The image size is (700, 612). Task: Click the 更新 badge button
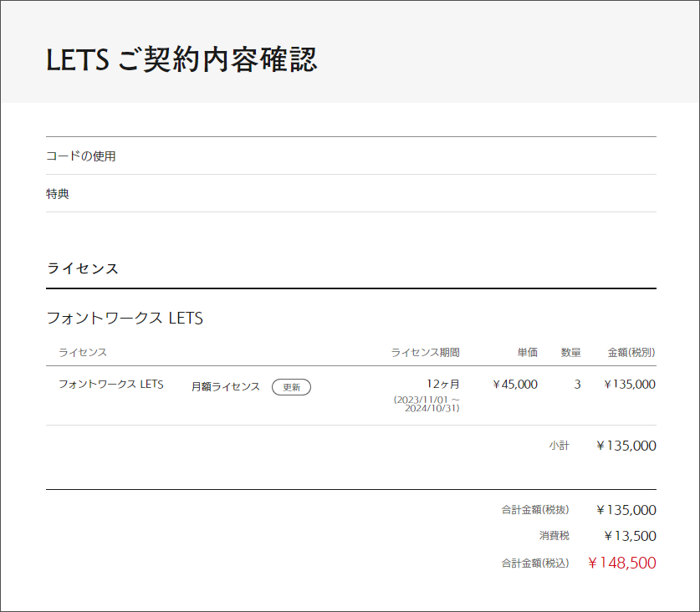tap(291, 387)
